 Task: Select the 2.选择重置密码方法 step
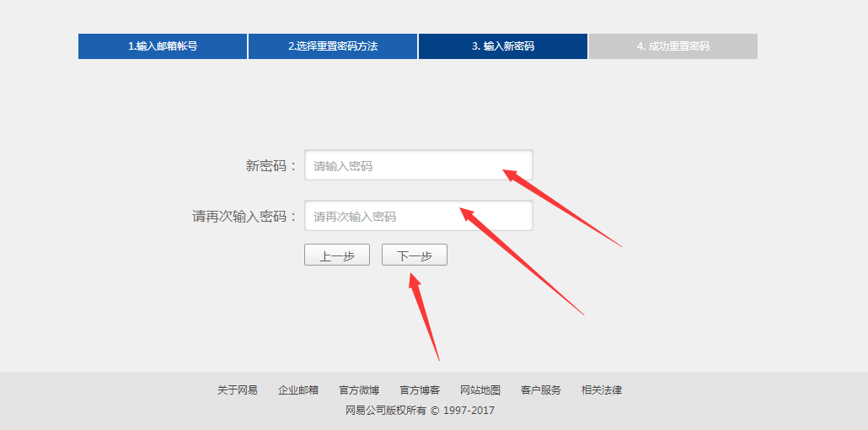pyautogui.click(x=333, y=46)
